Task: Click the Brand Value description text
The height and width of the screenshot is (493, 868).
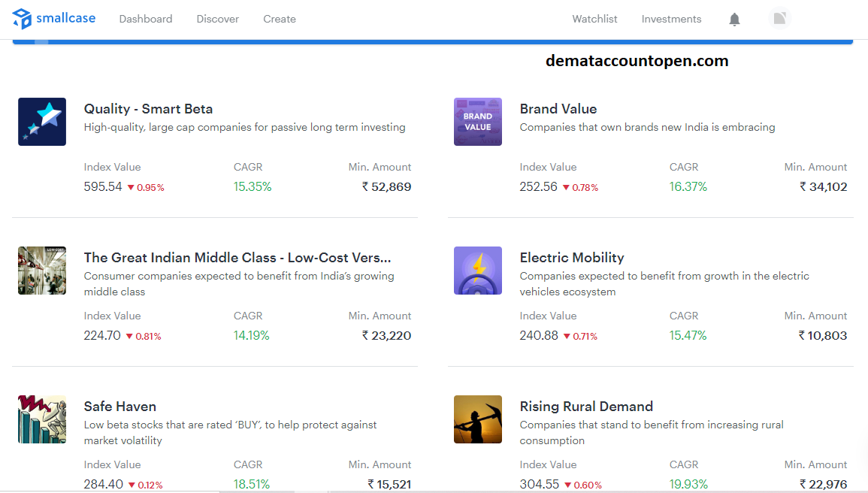Action: [647, 127]
